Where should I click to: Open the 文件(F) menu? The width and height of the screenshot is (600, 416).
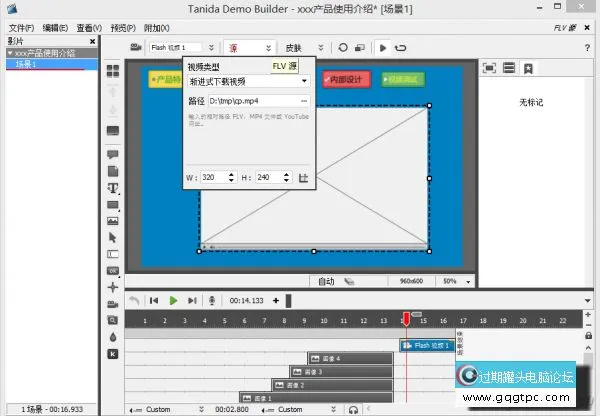[21, 28]
